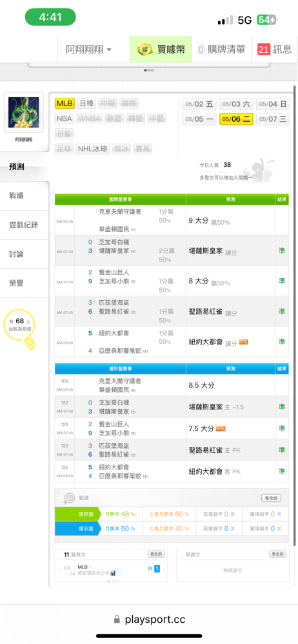This screenshot has height=644, width=298.
Task: Select the MLB league filter
Action: (x=65, y=104)
